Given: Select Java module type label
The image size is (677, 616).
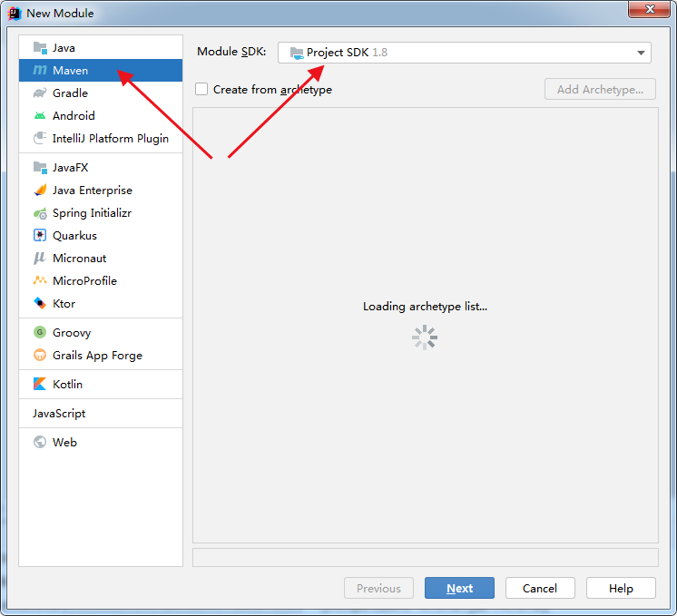Looking at the screenshot, I should 64,48.
